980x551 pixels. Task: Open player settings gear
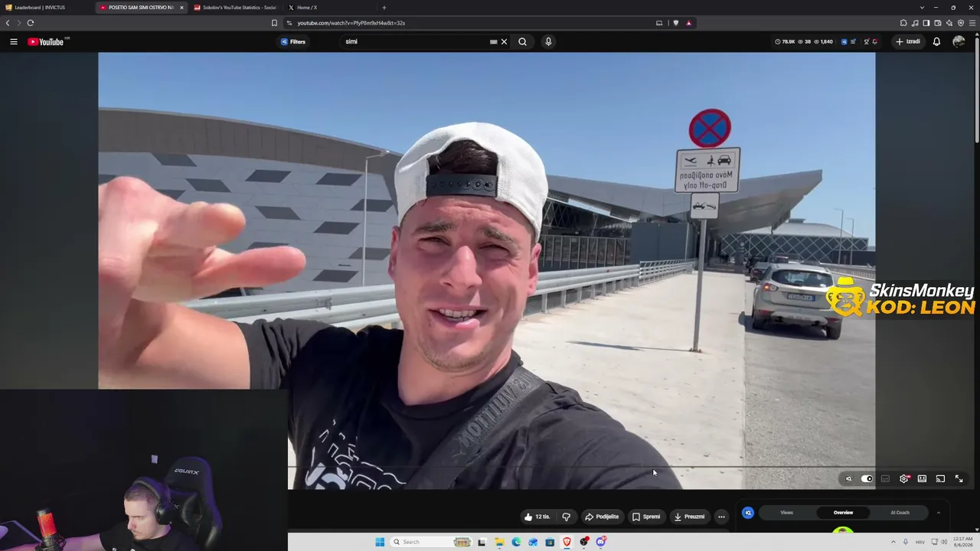click(904, 479)
